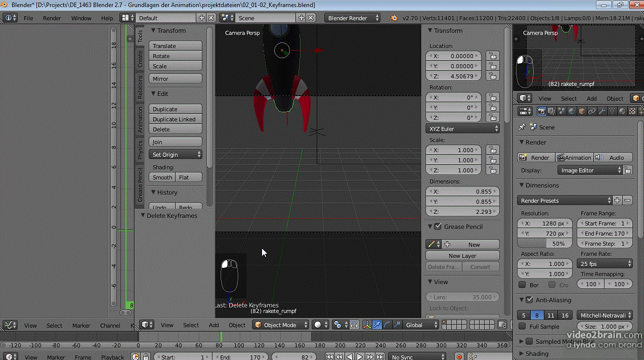Click the record auto-keyframe button in timeline

[x=459, y=357]
